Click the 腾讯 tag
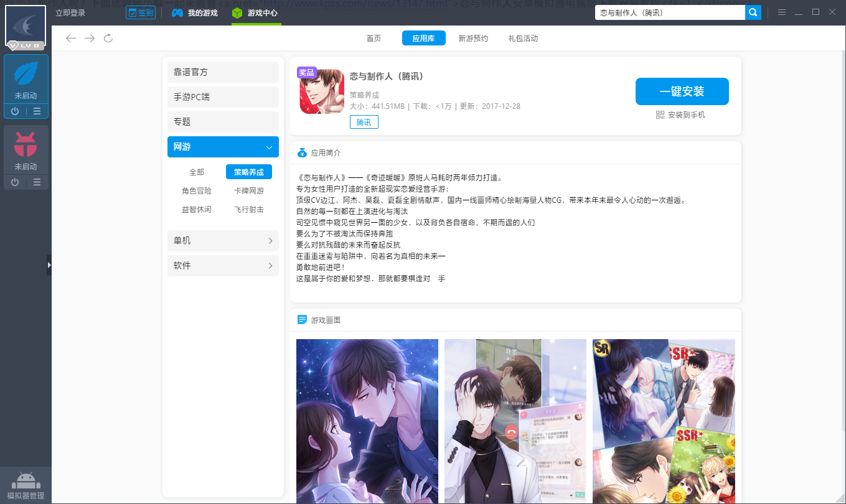 point(364,123)
